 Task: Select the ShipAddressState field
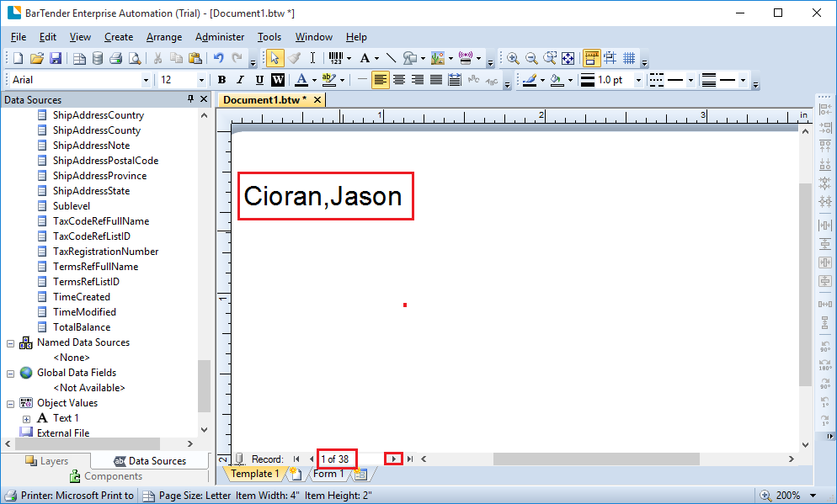91,190
